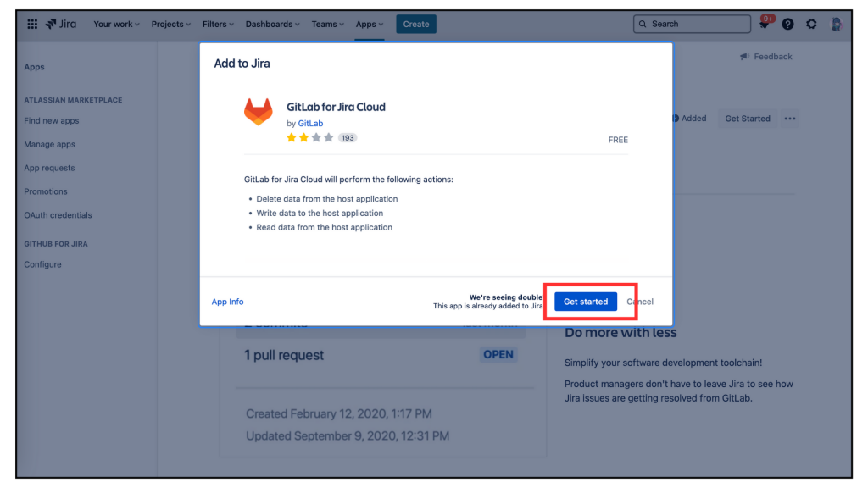Expand the Apps dropdown

click(370, 24)
